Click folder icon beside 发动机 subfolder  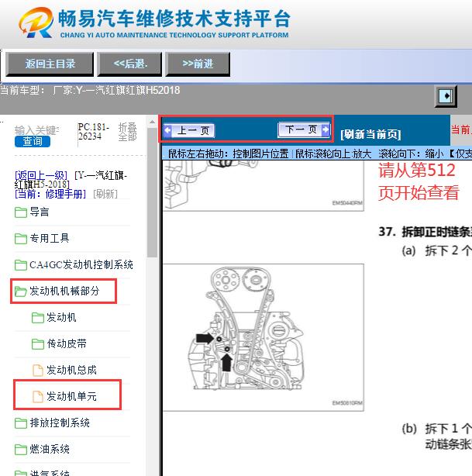click(x=38, y=318)
